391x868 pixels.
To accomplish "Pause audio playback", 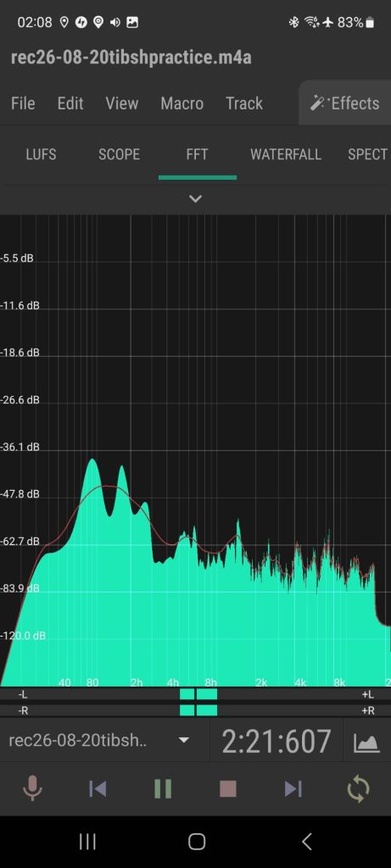I will pyautogui.click(x=163, y=788).
